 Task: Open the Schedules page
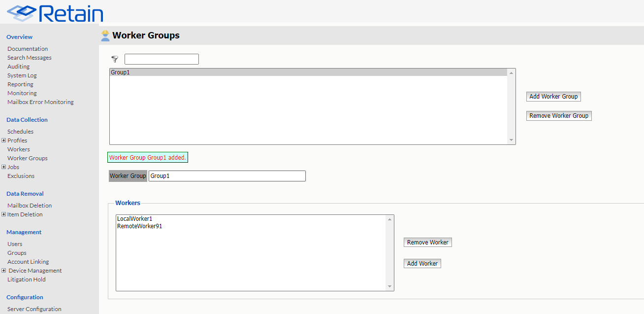tap(20, 132)
